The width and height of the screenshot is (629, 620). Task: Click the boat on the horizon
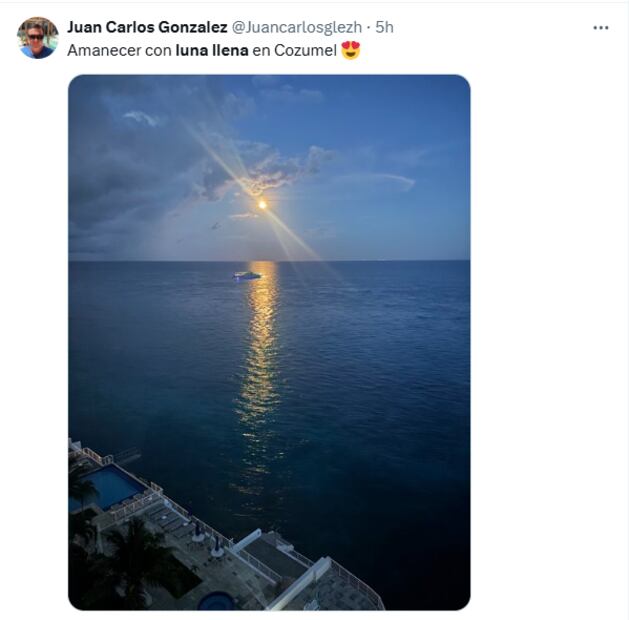click(246, 275)
